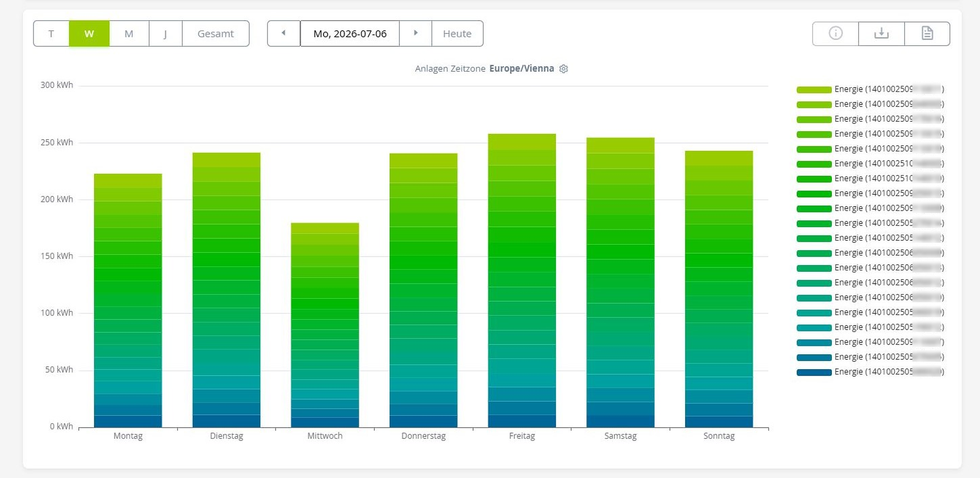Viewport: 980px width, 478px height.
Task: Click the 50 kWh axis value
Action: point(59,370)
